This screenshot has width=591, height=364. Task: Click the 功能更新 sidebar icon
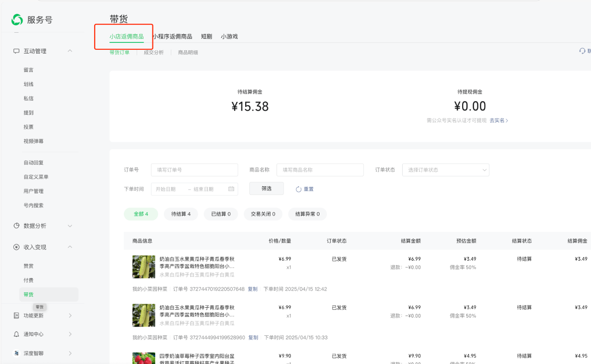click(16, 316)
